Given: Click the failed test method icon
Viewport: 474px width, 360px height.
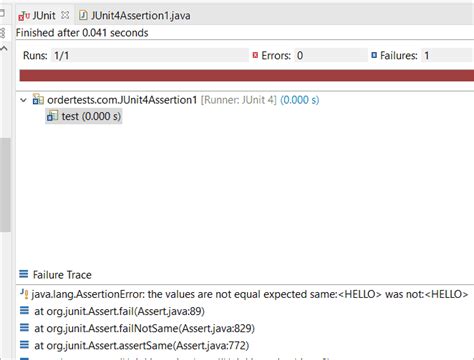Looking at the screenshot, I should [52, 116].
